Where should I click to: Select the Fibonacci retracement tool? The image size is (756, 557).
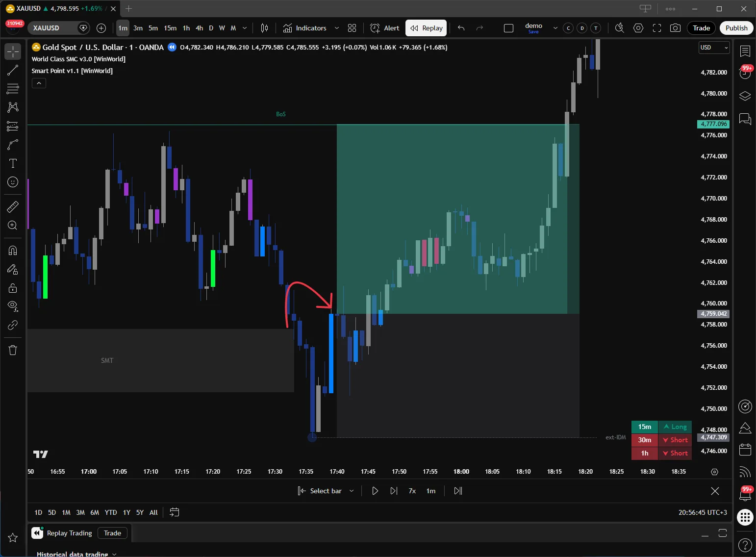[x=13, y=89]
